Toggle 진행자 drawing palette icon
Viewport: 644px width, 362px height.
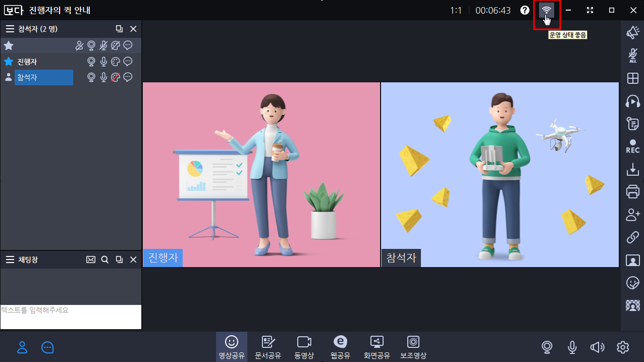116,62
